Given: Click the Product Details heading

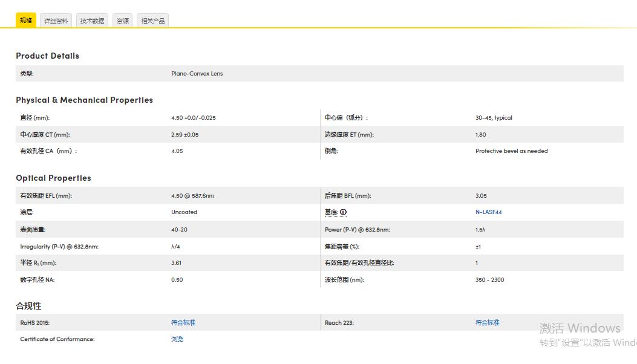Looking at the screenshot, I should click(47, 56).
